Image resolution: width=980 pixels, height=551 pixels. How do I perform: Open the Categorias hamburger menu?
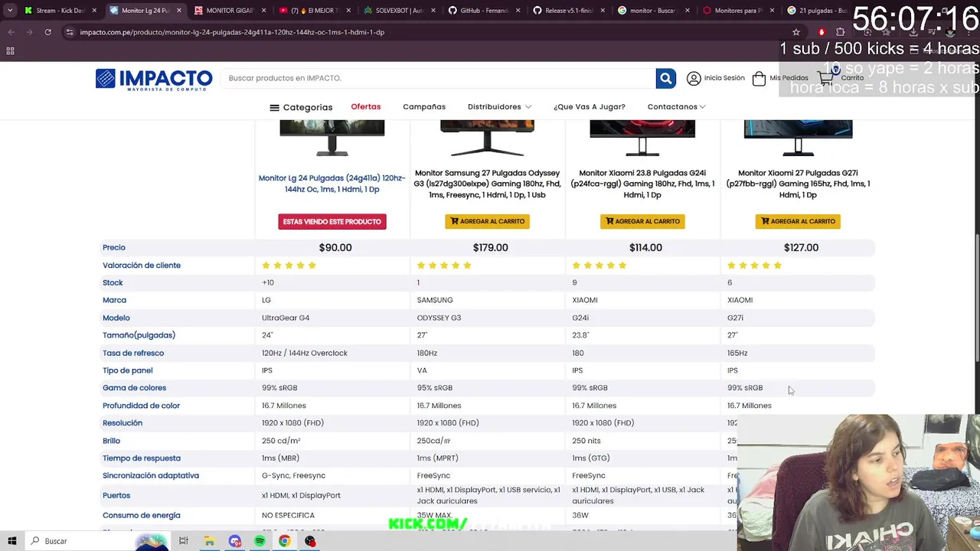tap(301, 107)
